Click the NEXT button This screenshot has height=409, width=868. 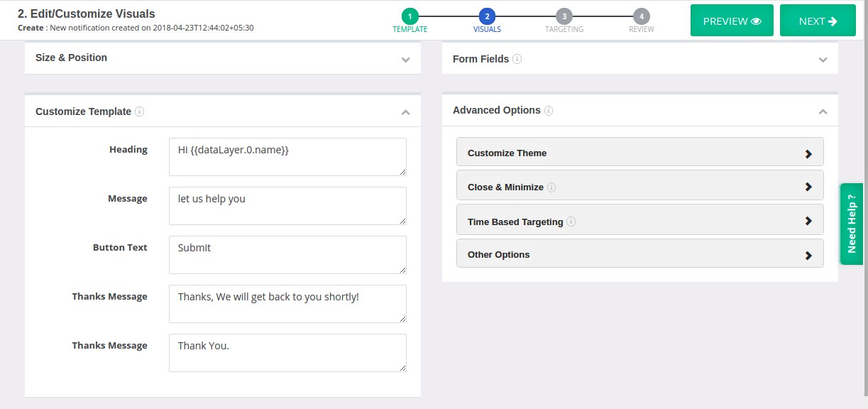(x=818, y=21)
